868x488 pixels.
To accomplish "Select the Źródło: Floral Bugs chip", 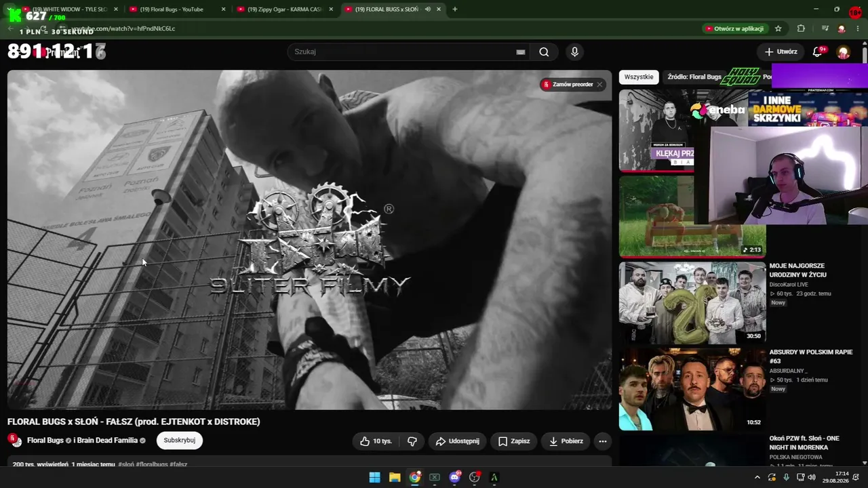I will [694, 77].
